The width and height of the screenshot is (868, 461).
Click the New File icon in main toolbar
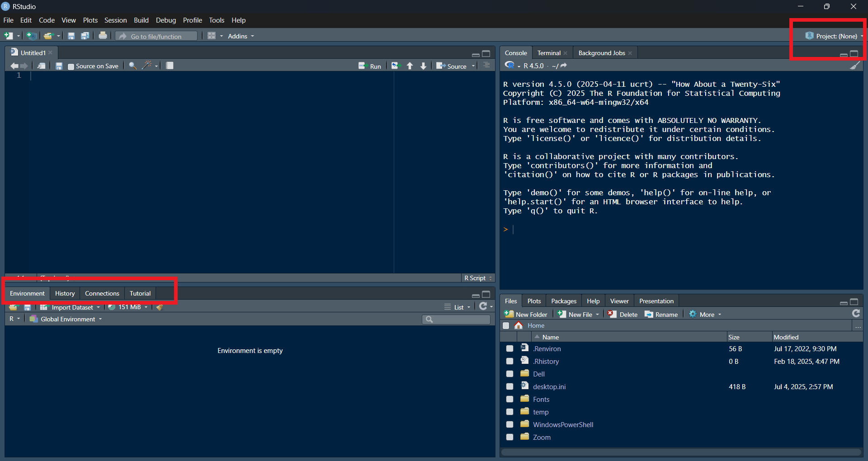[x=9, y=36]
